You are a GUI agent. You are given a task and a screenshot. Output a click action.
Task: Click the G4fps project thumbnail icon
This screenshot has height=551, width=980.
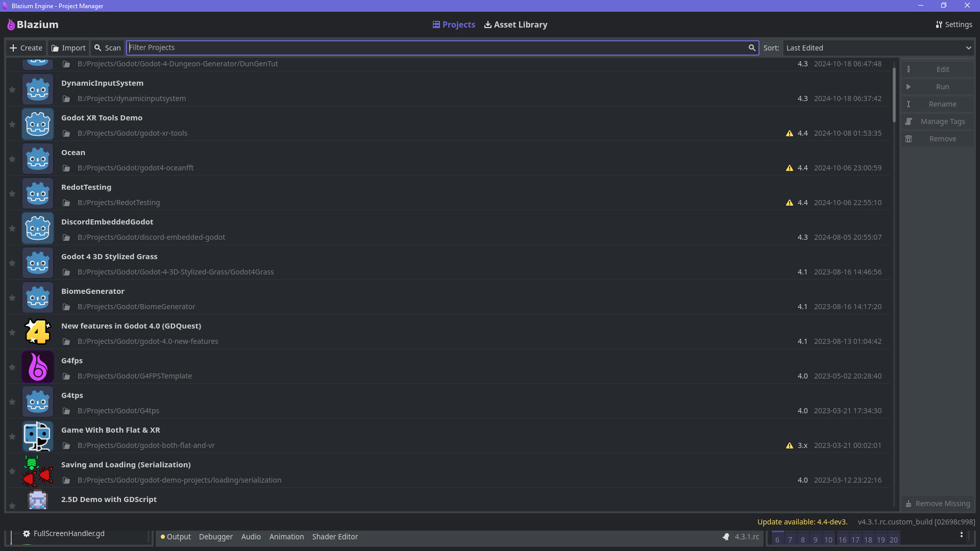pos(37,366)
